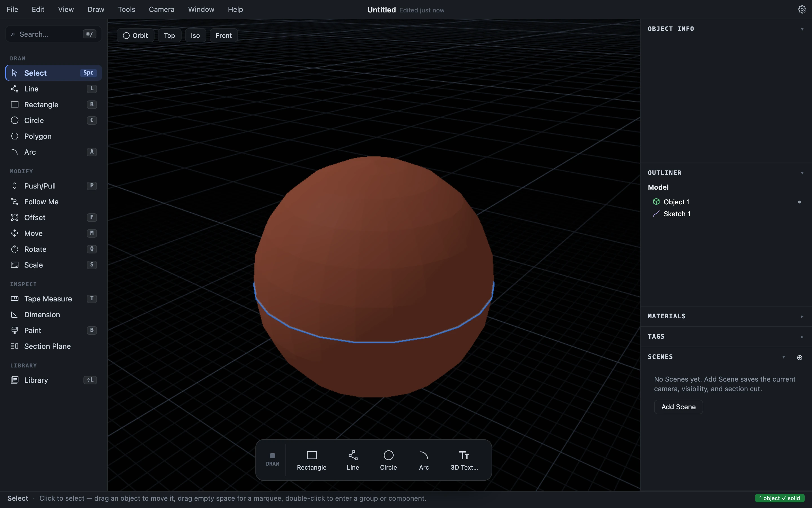Image resolution: width=812 pixels, height=508 pixels.
Task: Select the Follow Me tool
Action: (x=54, y=202)
